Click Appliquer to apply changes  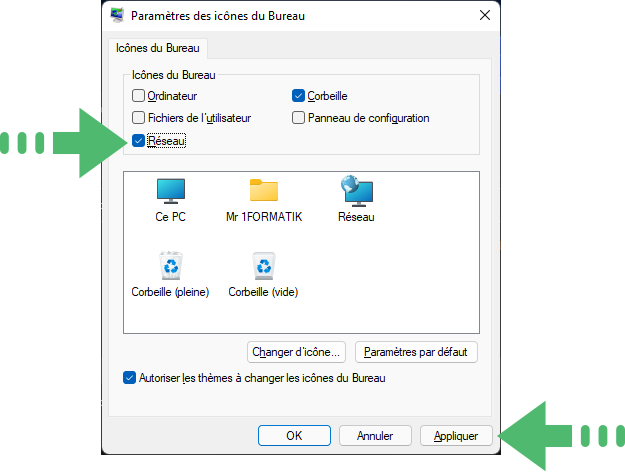[x=456, y=435]
